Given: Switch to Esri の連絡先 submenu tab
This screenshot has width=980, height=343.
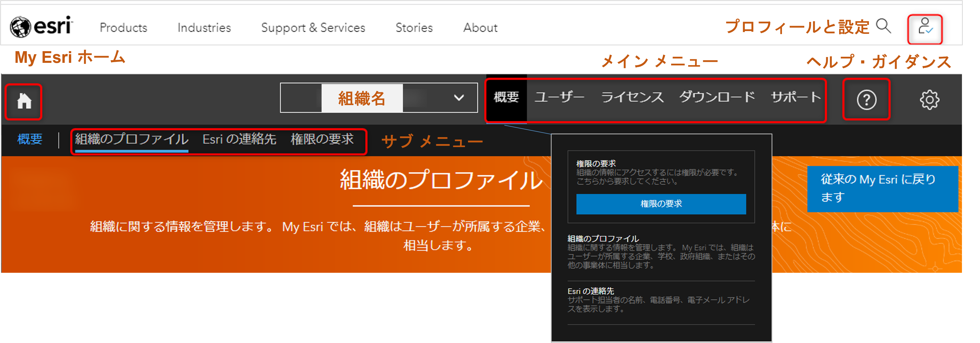Looking at the screenshot, I should click(239, 139).
